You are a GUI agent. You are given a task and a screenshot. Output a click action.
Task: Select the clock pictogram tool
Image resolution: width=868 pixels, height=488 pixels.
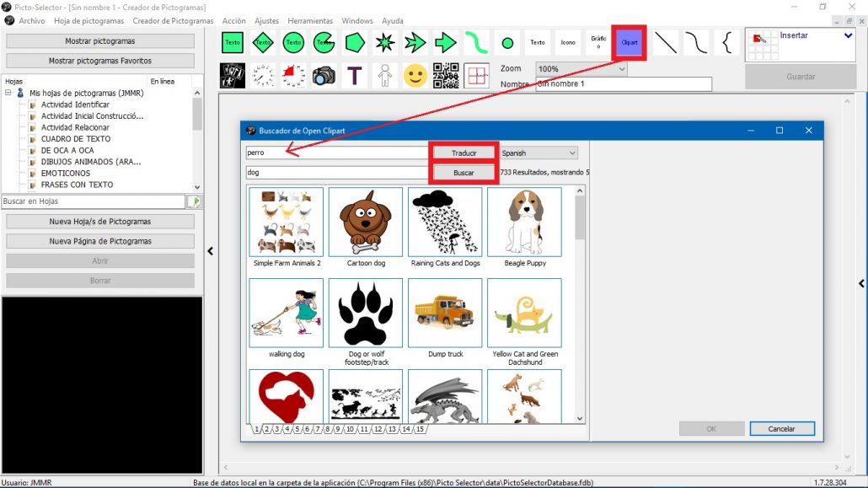tap(263, 75)
